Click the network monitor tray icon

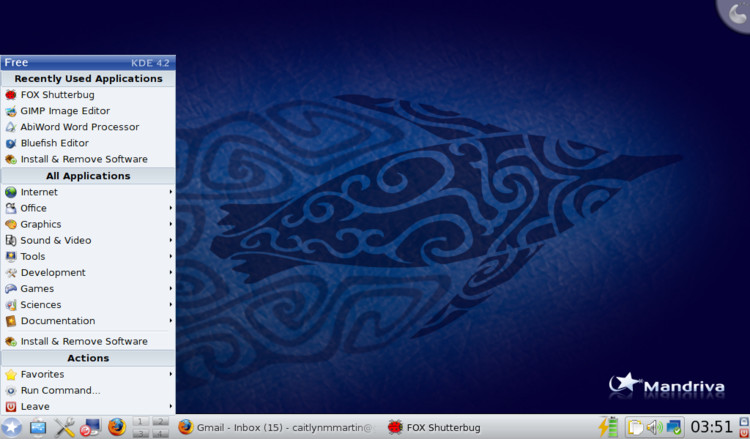click(x=674, y=427)
